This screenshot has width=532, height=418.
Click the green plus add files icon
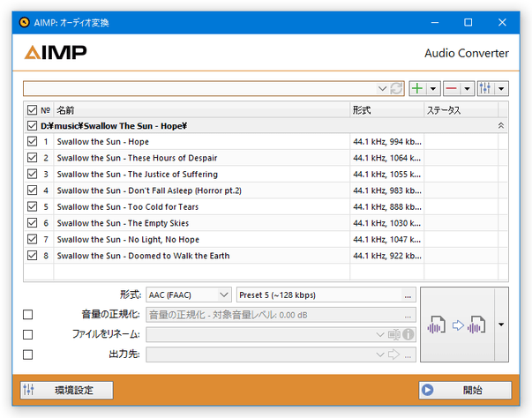417,88
